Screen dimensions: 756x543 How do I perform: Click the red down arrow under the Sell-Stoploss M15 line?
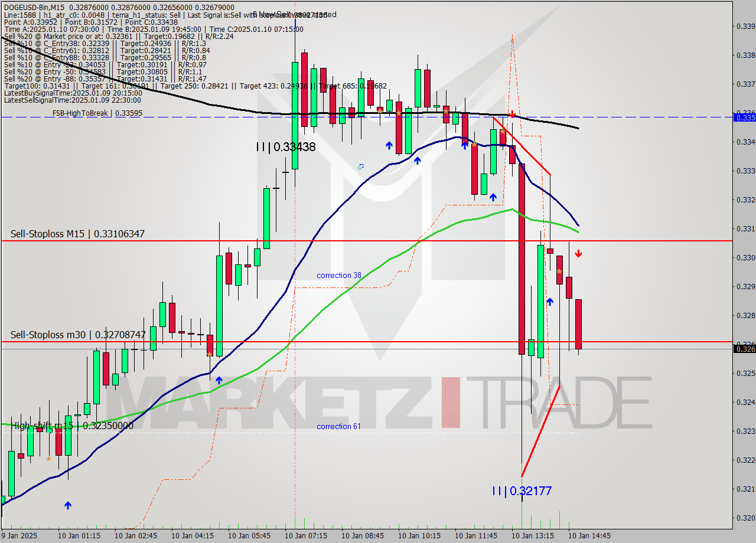click(x=579, y=253)
